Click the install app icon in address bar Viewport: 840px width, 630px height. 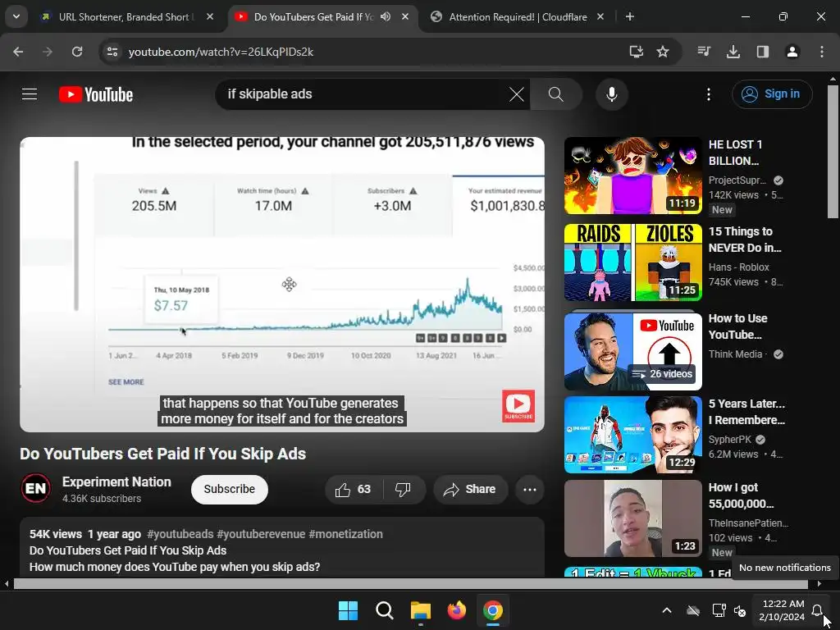coord(636,52)
